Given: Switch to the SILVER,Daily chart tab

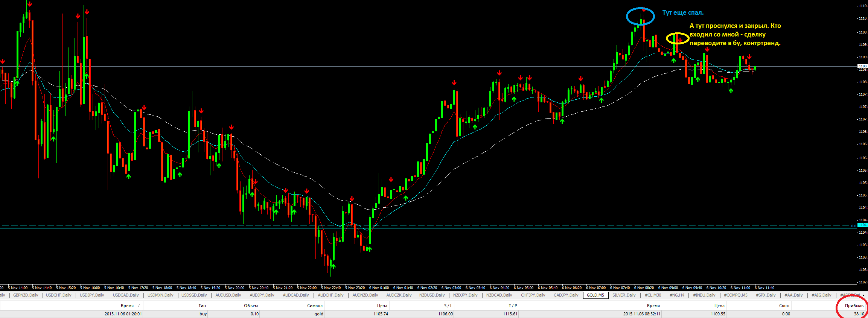Looking at the screenshot, I should pos(624,295).
